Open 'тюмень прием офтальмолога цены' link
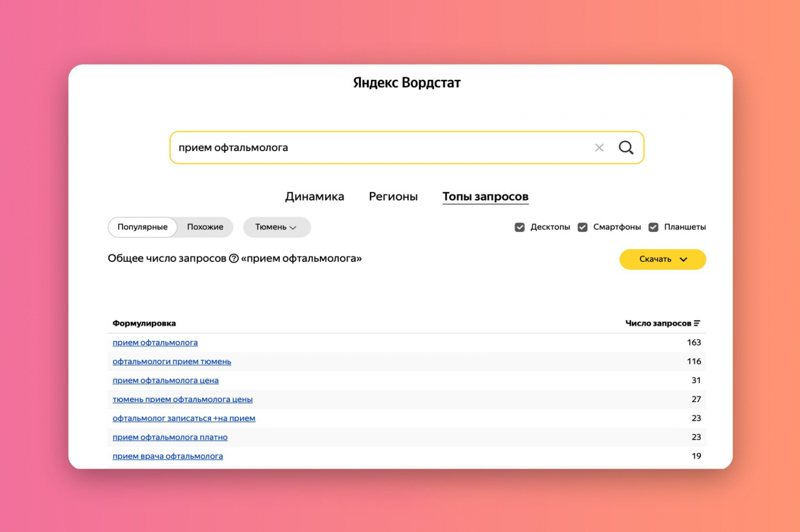800x532 pixels. point(182,399)
